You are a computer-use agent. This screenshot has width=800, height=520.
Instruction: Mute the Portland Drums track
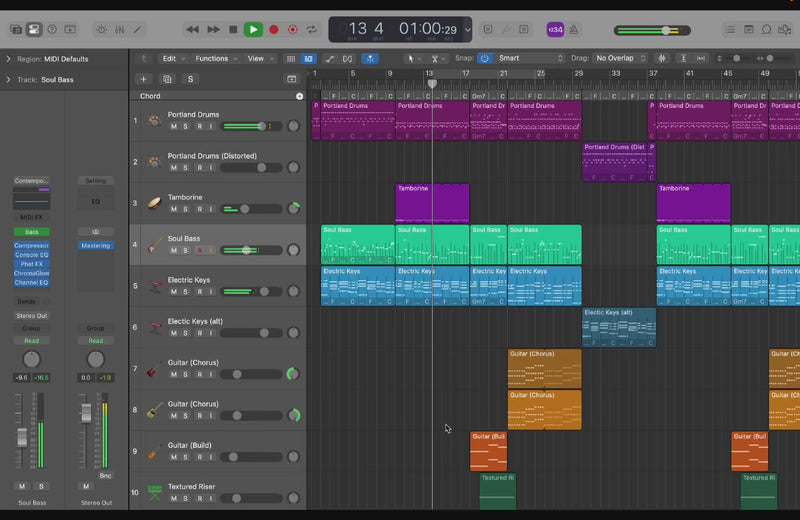tap(174, 127)
